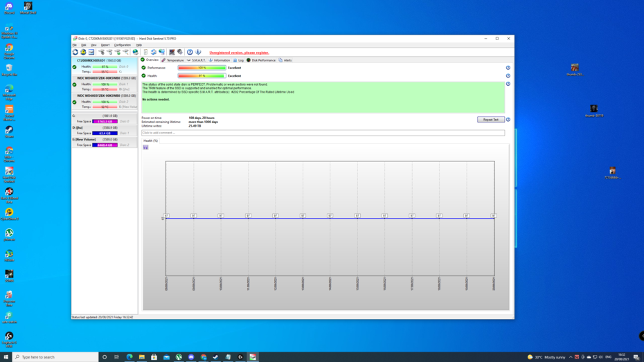Click the status last updated text
The width and height of the screenshot is (644, 362).
(102, 317)
